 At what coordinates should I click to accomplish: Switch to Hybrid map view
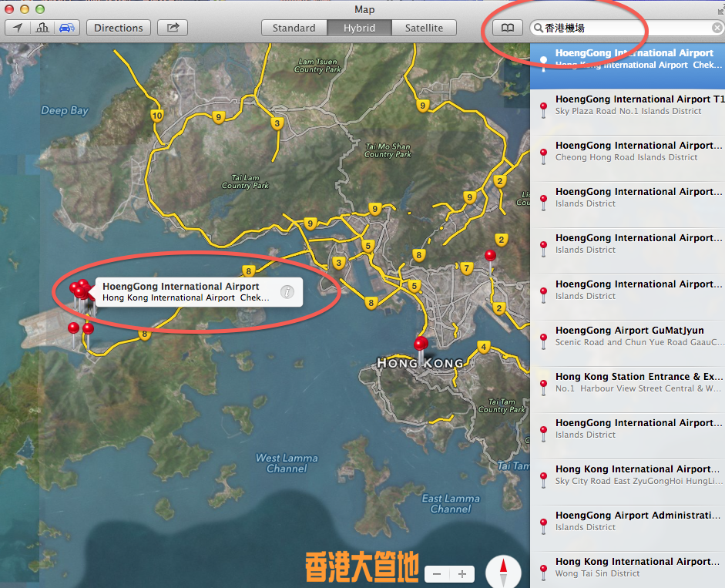pos(359,28)
